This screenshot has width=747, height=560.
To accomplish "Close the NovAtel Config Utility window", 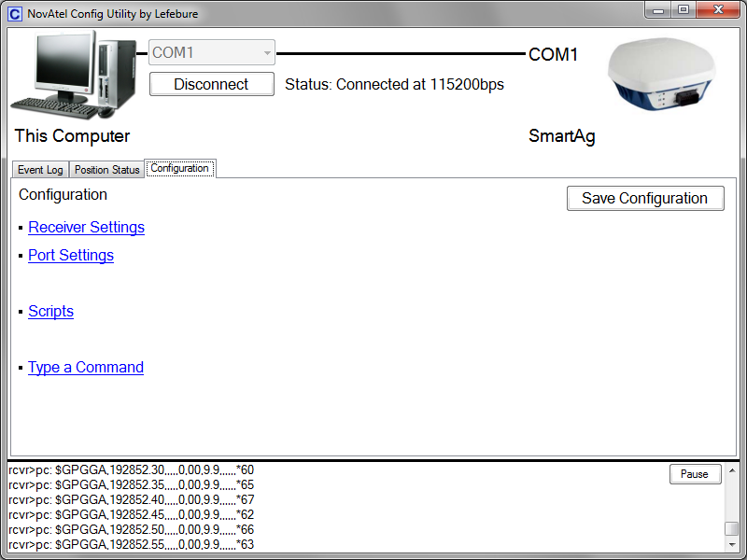I will click(718, 11).
